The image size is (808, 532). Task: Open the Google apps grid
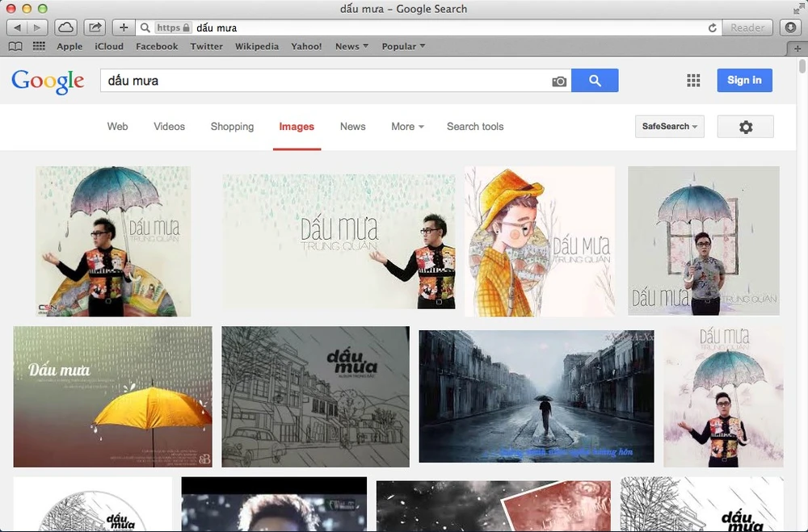(x=692, y=81)
